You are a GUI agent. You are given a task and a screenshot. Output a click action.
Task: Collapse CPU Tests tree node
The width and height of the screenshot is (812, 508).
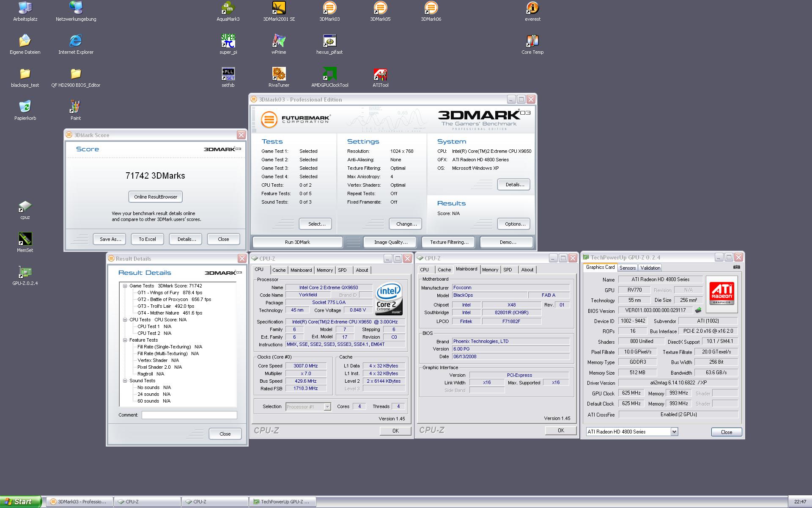click(x=125, y=320)
